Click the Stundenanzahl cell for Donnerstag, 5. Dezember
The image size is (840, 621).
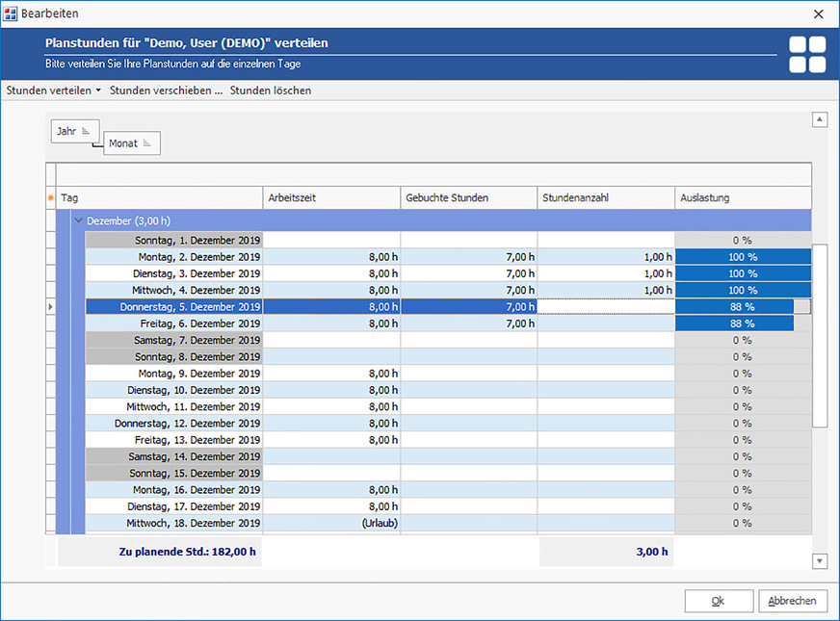click(x=605, y=307)
